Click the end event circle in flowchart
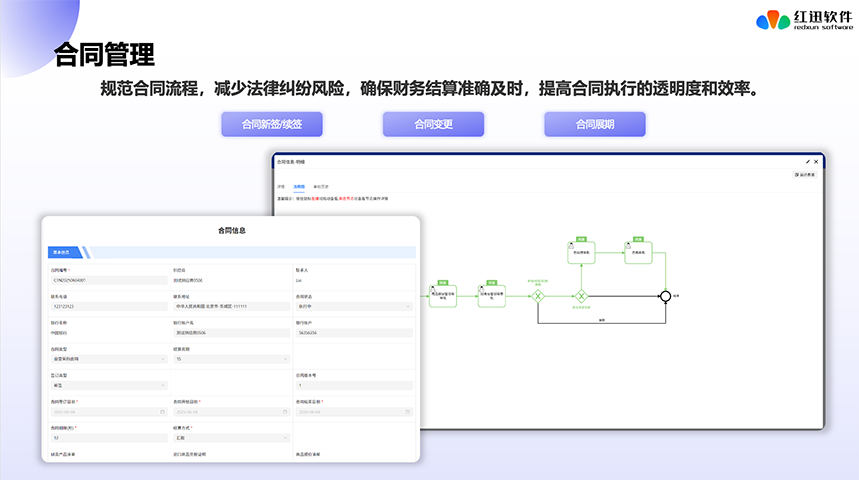This screenshot has height=480, width=859. 665,296
